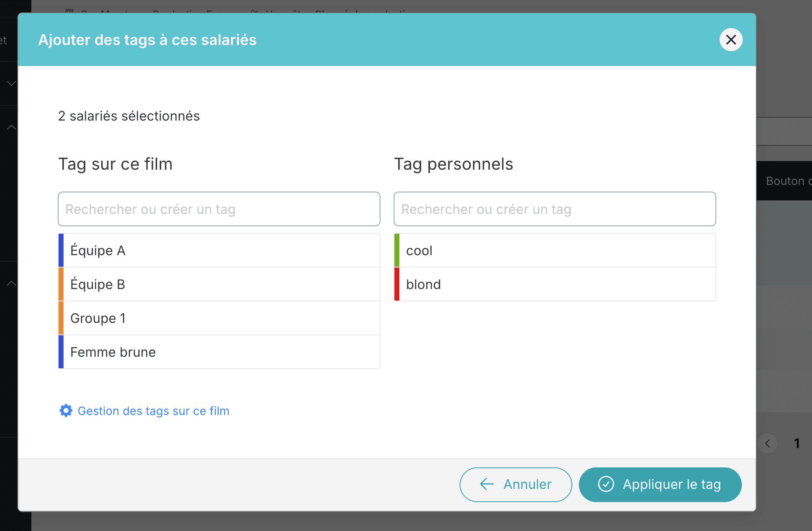
Task: Select the Équipe B tag
Action: coord(219,284)
